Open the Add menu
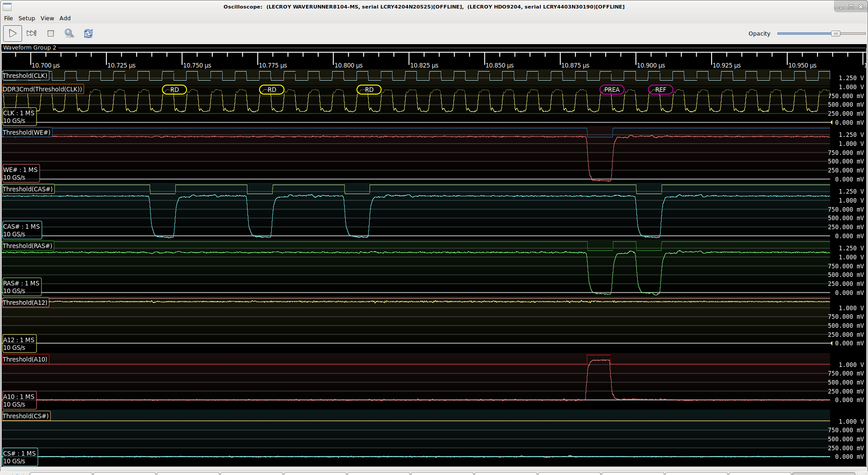 click(65, 18)
